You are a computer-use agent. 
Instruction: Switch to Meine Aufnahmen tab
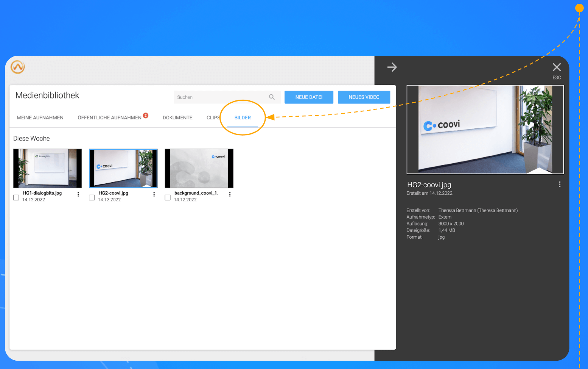coord(40,118)
